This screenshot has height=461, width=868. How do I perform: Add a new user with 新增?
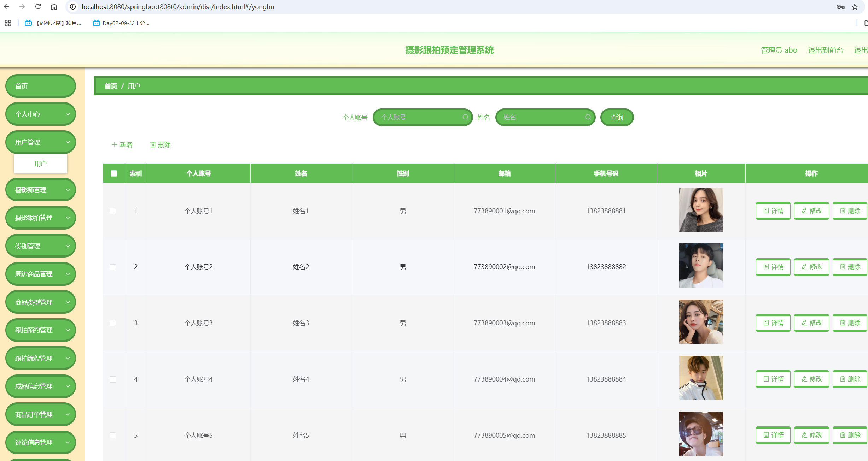click(122, 145)
